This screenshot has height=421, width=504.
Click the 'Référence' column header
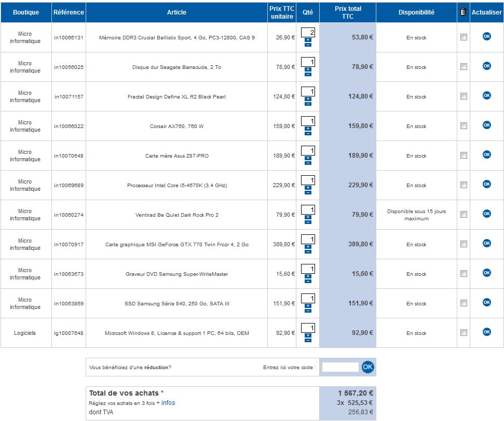(x=69, y=12)
